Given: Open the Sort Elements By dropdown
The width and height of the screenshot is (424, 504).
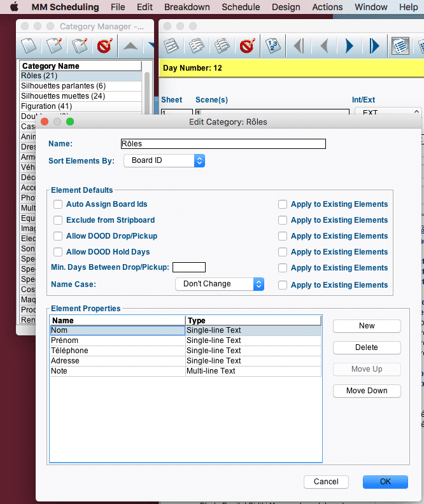Looking at the screenshot, I should click(164, 160).
